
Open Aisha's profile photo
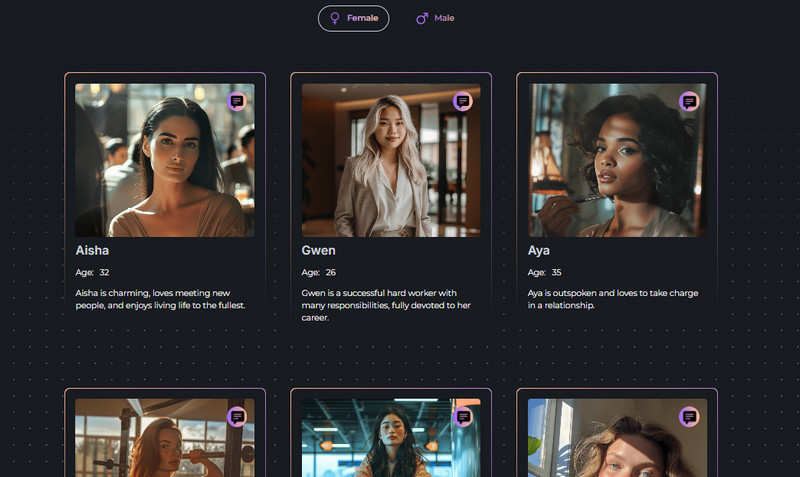(165, 160)
